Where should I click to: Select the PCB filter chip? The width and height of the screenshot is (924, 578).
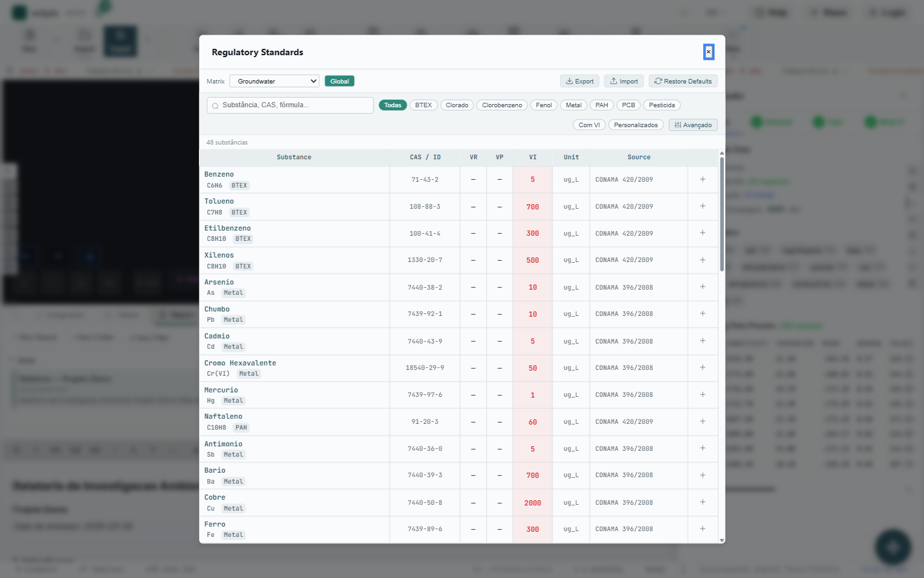click(629, 105)
